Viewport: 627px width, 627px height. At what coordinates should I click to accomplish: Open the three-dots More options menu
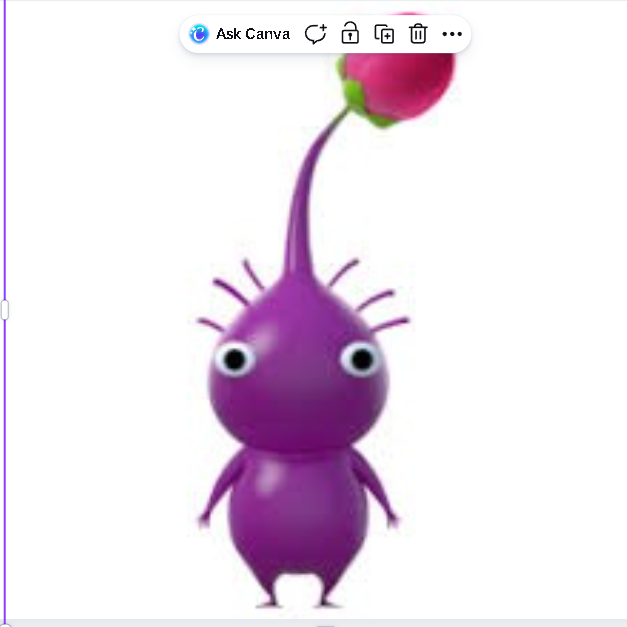pos(452,34)
